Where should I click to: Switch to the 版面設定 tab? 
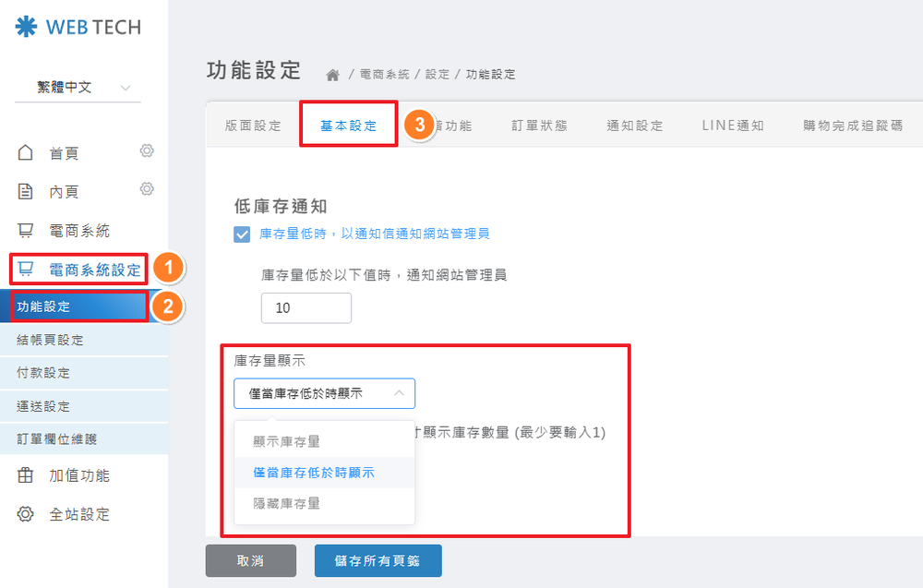point(253,126)
